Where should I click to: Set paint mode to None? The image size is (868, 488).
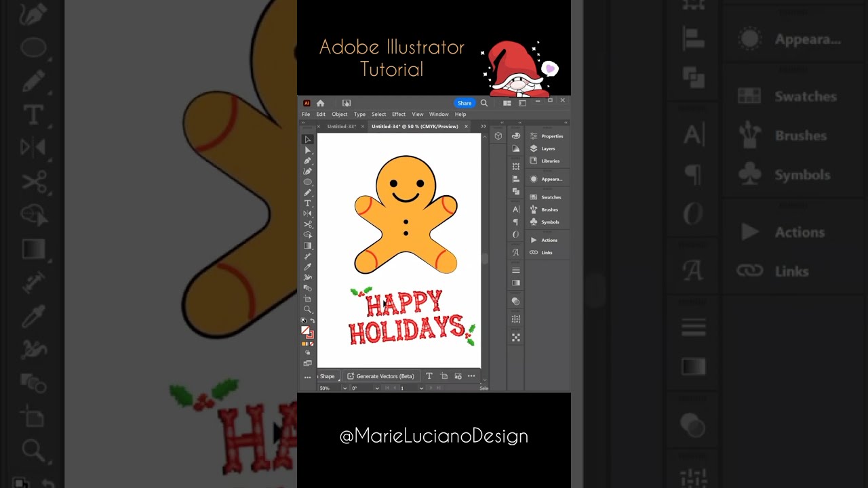click(x=312, y=344)
